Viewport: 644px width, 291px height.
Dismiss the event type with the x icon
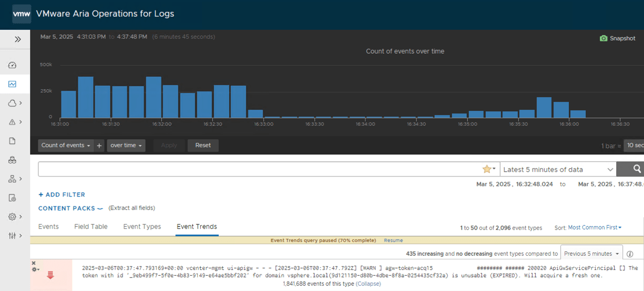(34, 263)
